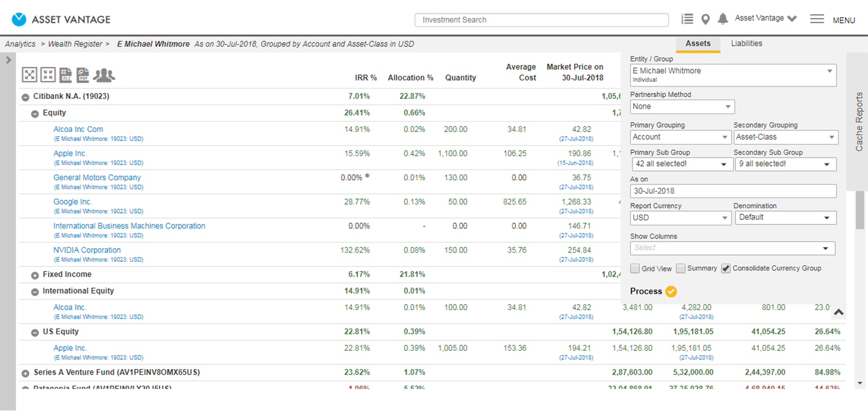The image size is (868, 417).
Task: Click the collapse-panel up arrow icon
Action: click(839, 312)
